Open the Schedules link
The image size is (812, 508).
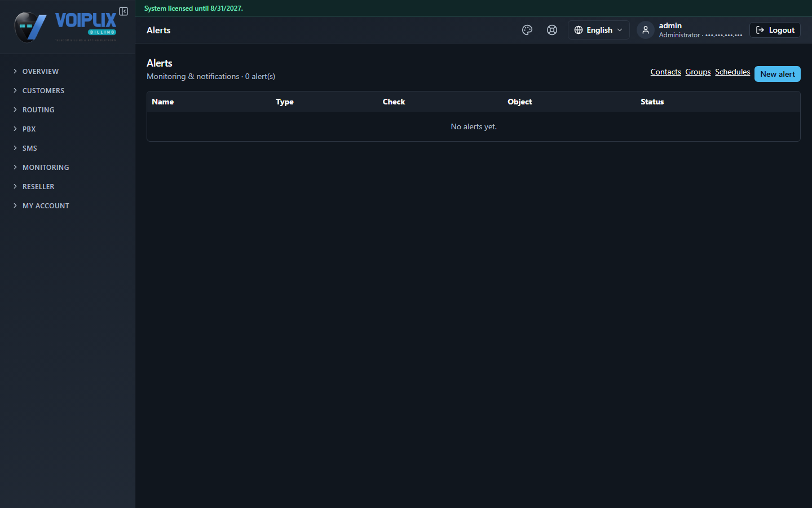click(732, 72)
